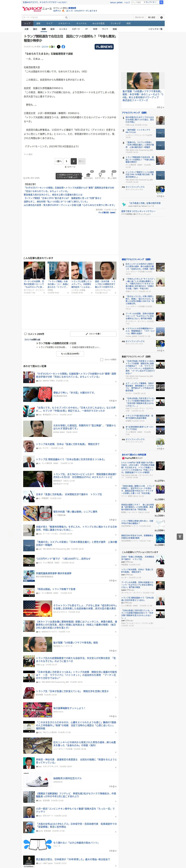Viewport: 186px width, 868px height.
Task: Open international rank 2 インドネシアで M6.7 article
Action: (138, 131)
